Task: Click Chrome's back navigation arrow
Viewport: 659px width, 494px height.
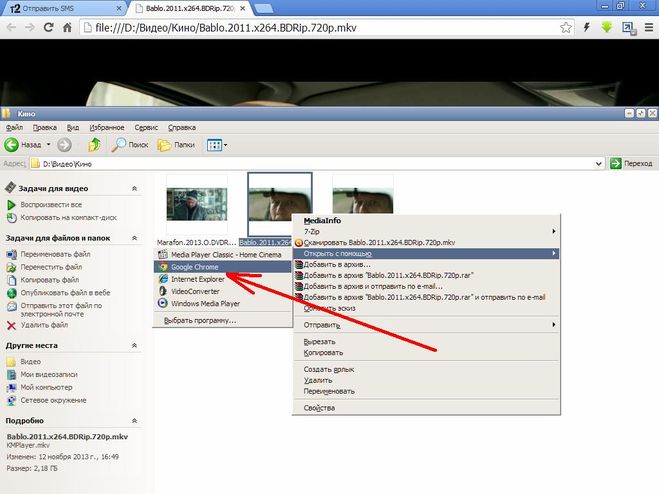Action: tap(11, 28)
